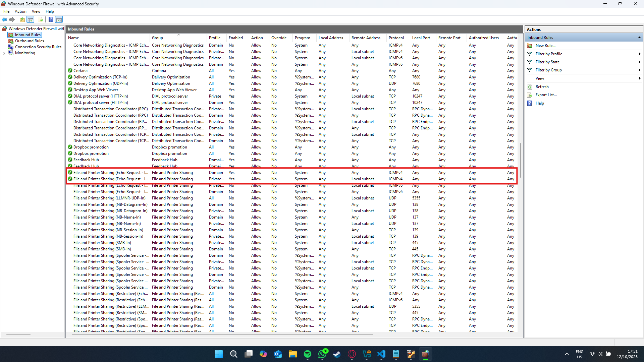This screenshot has height=362, width=644.
Task: Click the Back arrow in the toolbar
Action: click(4, 19)
